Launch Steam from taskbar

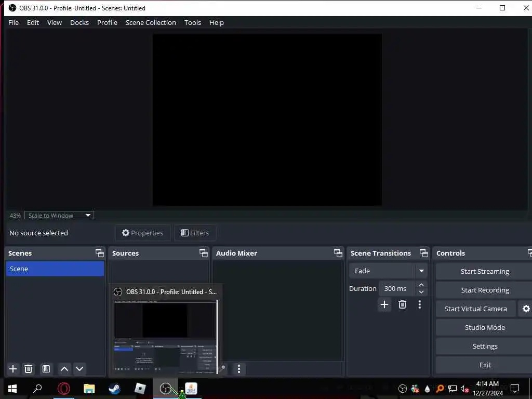pos(114,389)
